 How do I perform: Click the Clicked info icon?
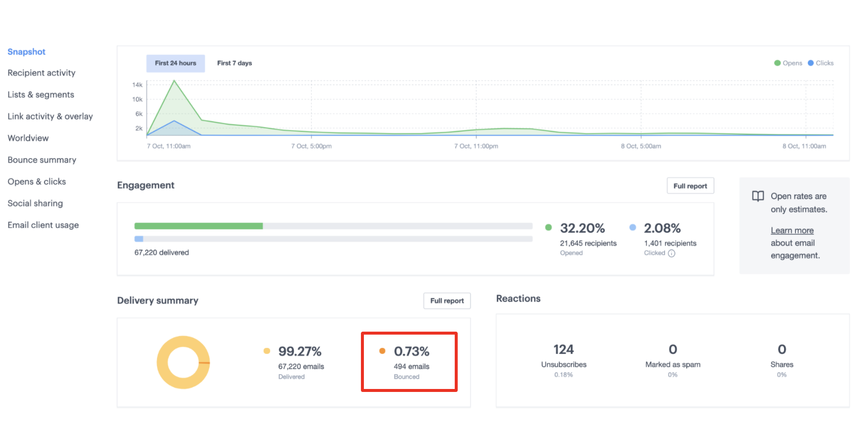671,254
